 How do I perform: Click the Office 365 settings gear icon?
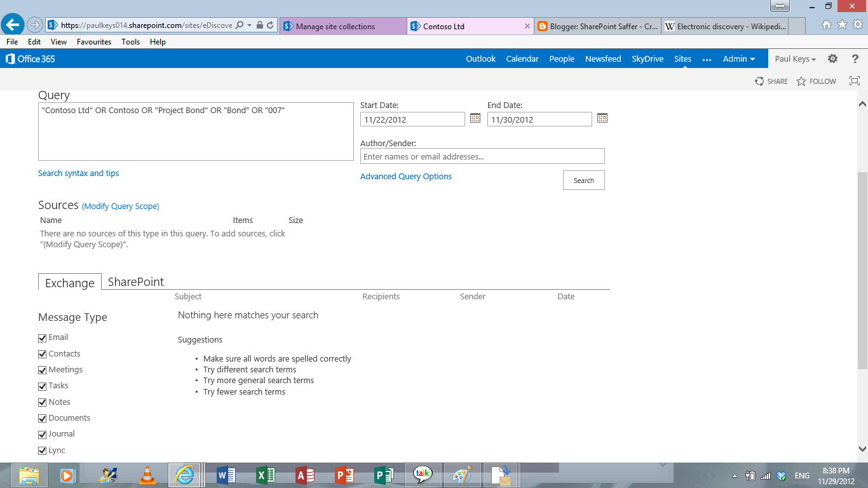click(832, 58)
